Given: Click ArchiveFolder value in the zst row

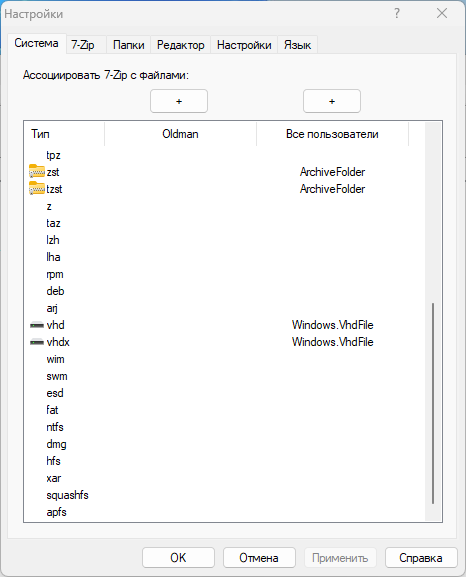Looking at the screenshot, I should (x=332, y=172).
